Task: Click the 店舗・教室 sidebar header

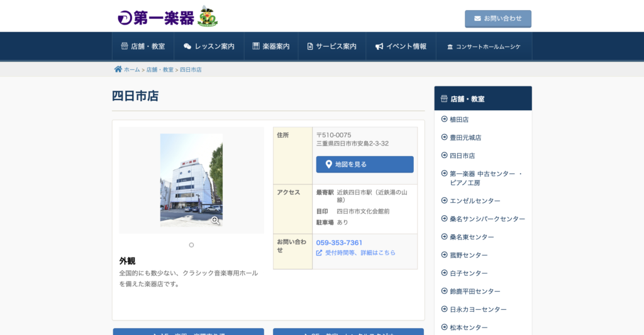Action: [x=483, y=99]
